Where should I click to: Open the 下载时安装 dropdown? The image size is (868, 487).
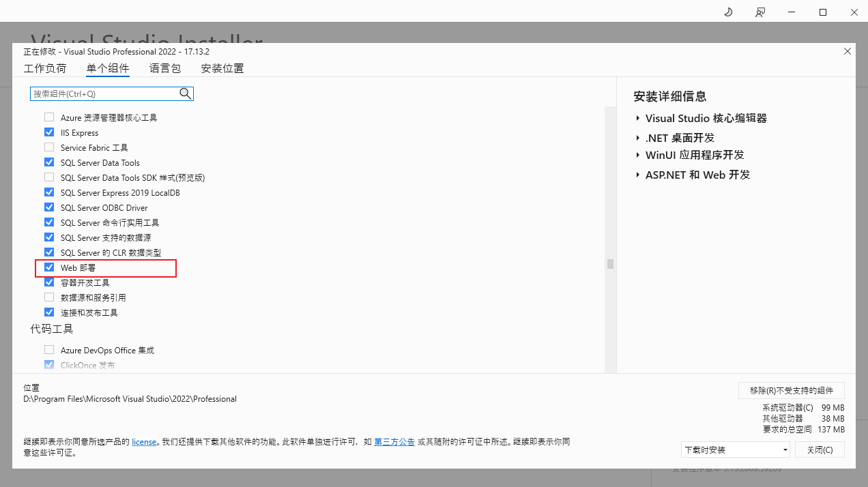(x=736, y=450)
